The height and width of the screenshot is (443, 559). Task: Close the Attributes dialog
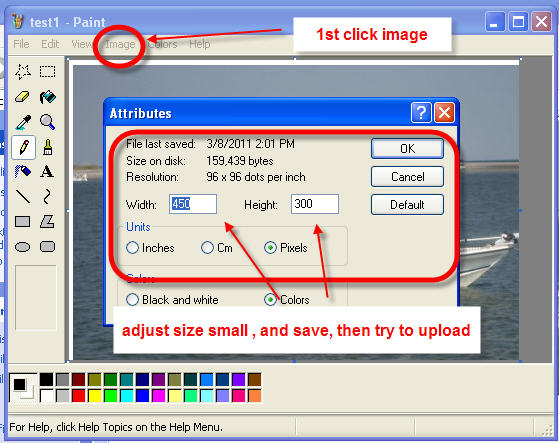pyautogui.click(x=445, y=113)
